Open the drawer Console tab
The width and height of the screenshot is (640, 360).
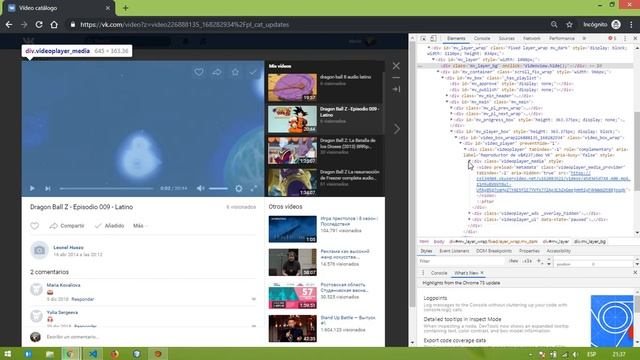click(x=439, y=273)
